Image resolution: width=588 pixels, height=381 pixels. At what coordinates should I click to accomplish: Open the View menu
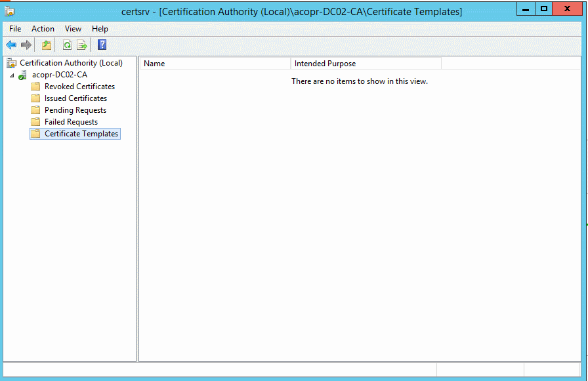click(x=73, y=29)
